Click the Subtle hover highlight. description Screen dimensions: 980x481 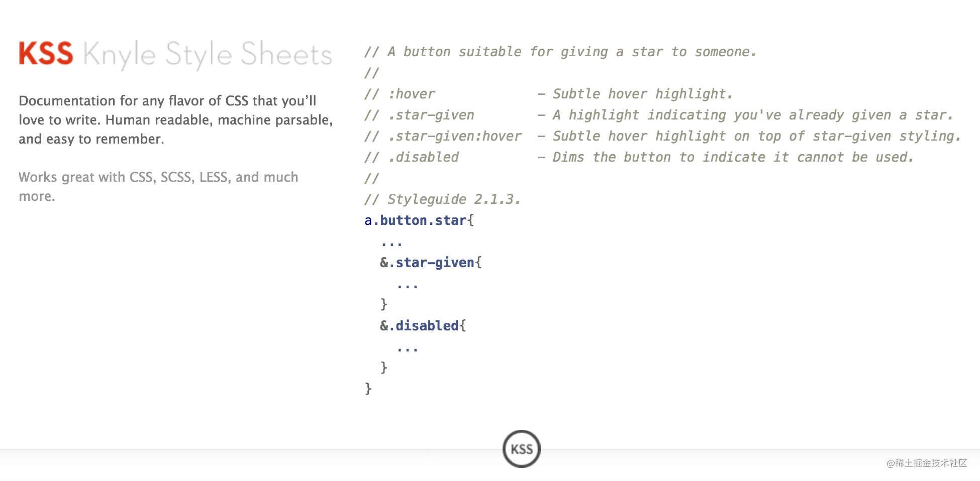(643, 94)
